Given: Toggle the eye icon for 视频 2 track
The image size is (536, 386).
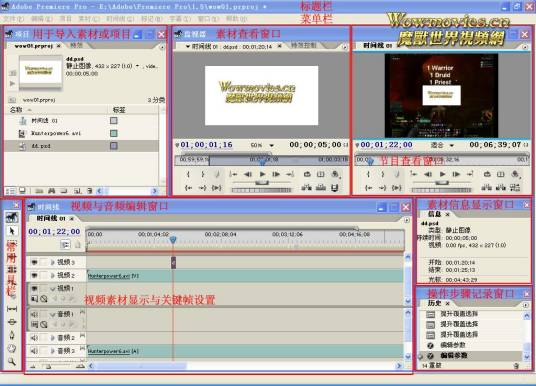Looking at the screenshot, I should coord(34,275).
